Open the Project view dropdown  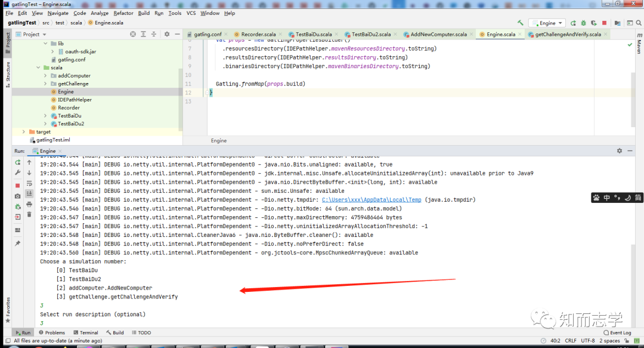(31, 34)
